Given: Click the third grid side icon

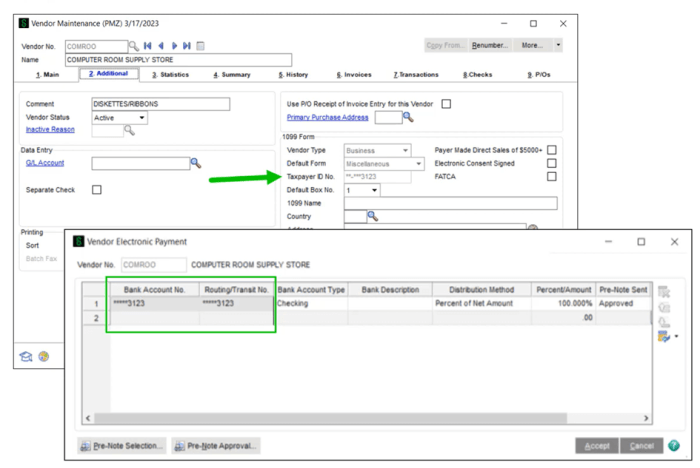Looking at the screenshot, I should (664, 322).
